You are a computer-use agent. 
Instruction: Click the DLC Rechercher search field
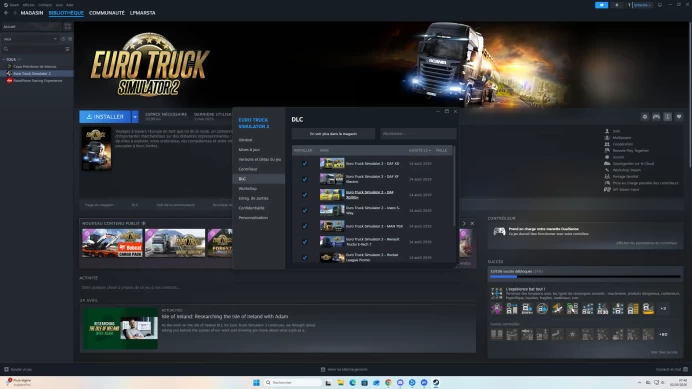[x=418, y=134]
